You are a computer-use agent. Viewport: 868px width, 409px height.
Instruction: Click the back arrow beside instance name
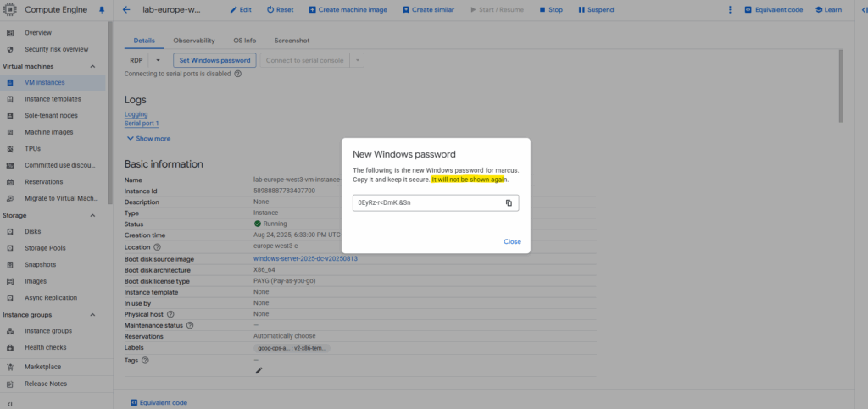(x=126, y=10)
